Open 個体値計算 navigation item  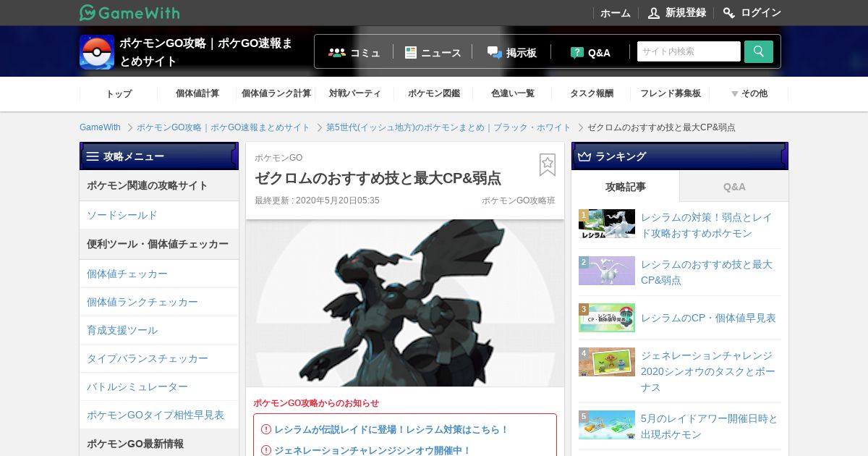(197, 93)
